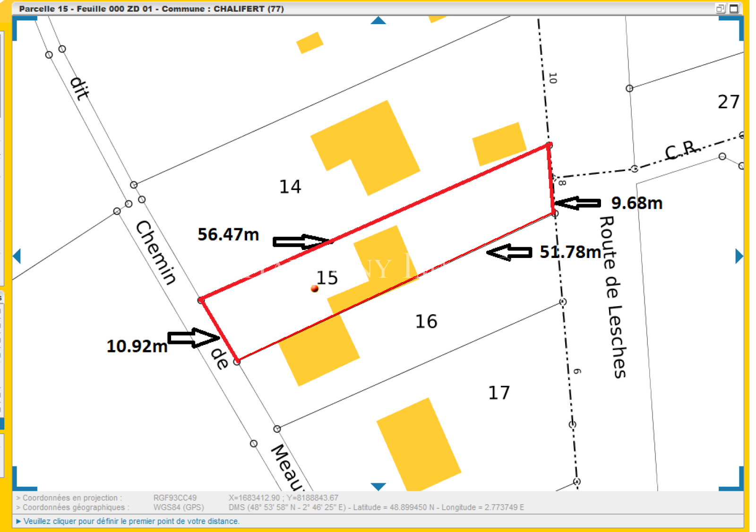Viewport: 756px width, 532px height.
Task: Click the 10.92m measurement label
Action: (x=137, y=346)
